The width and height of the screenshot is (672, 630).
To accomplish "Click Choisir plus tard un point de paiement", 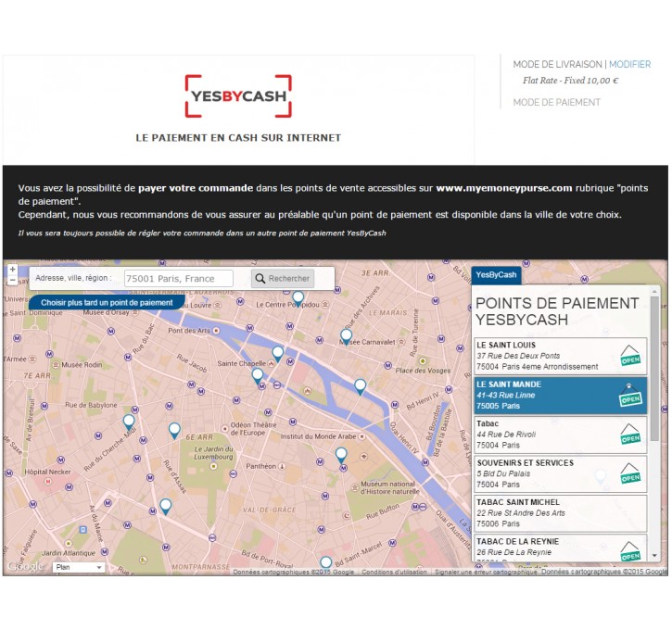I will [107, 302].
